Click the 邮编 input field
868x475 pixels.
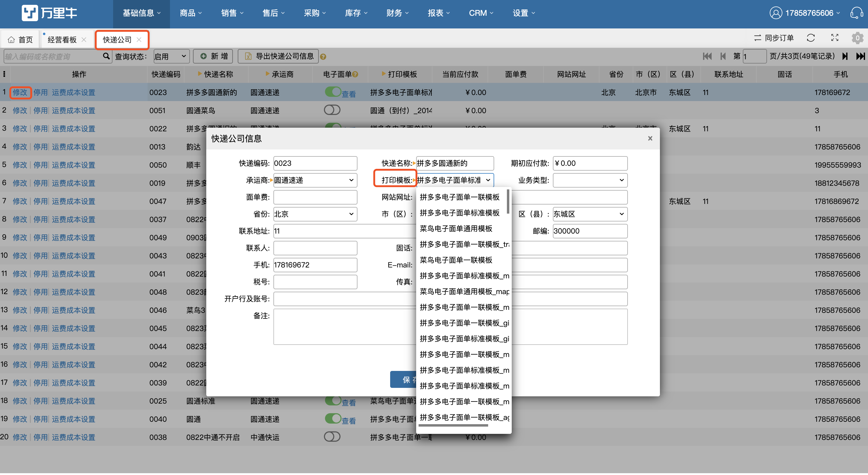pos(590,231)
